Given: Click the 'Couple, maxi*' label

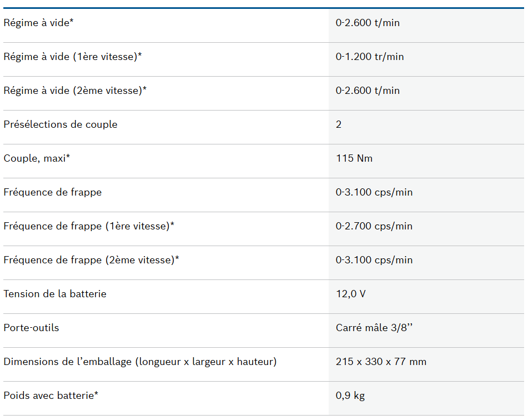Looking at the screenshot, I should pyautogui.click(x=37, y=158).
